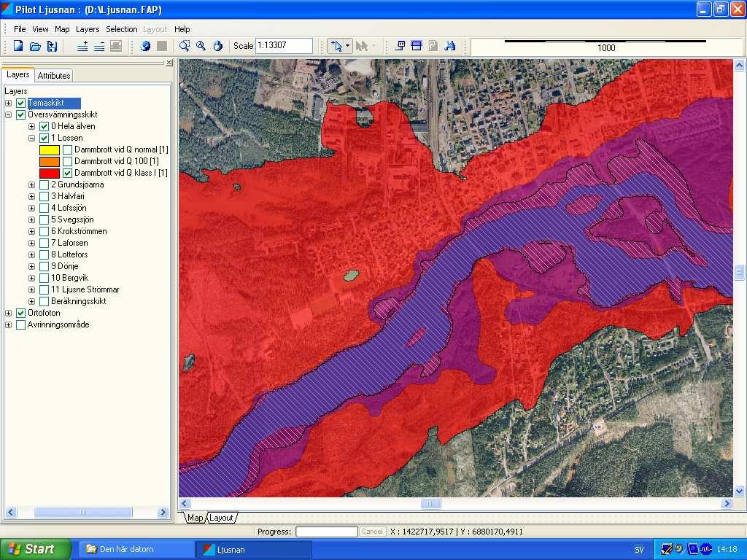The height and width of the screenshot is (560, 747).
Task: Open a project file with the folder icon
Action: pos(35,46)
